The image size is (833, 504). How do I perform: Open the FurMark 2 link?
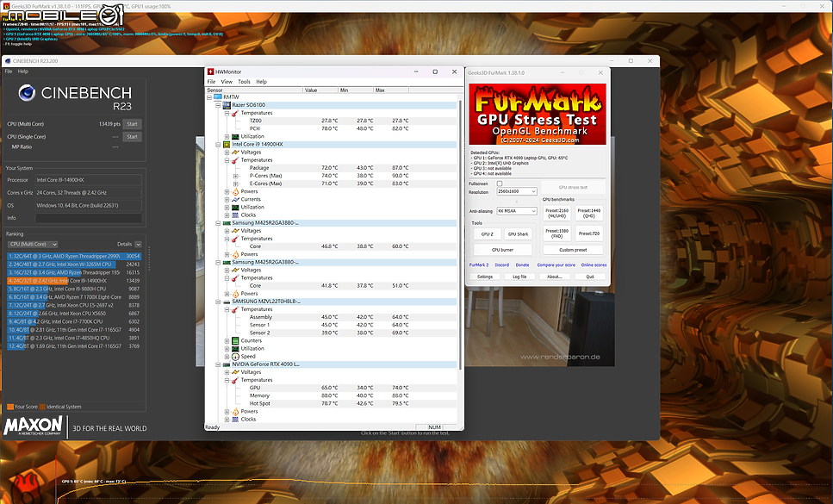click(x=479, y=265)
